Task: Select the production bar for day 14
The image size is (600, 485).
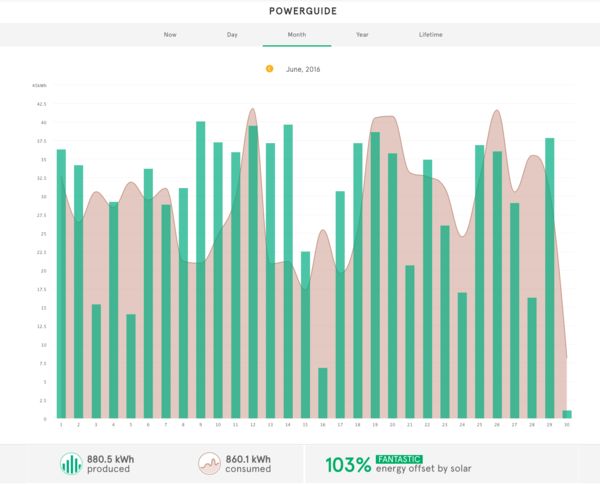Action: tap(288, 271)
